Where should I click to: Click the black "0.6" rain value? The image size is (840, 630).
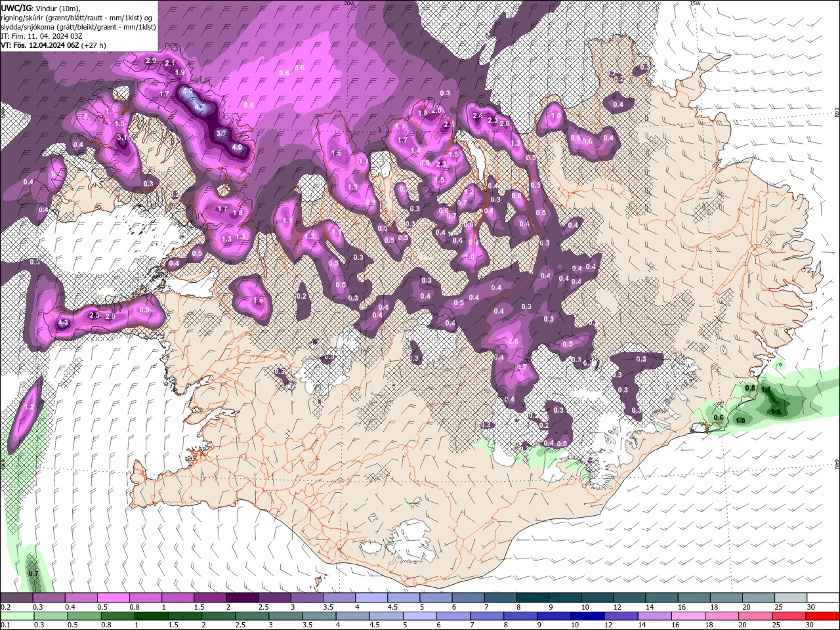719,417
